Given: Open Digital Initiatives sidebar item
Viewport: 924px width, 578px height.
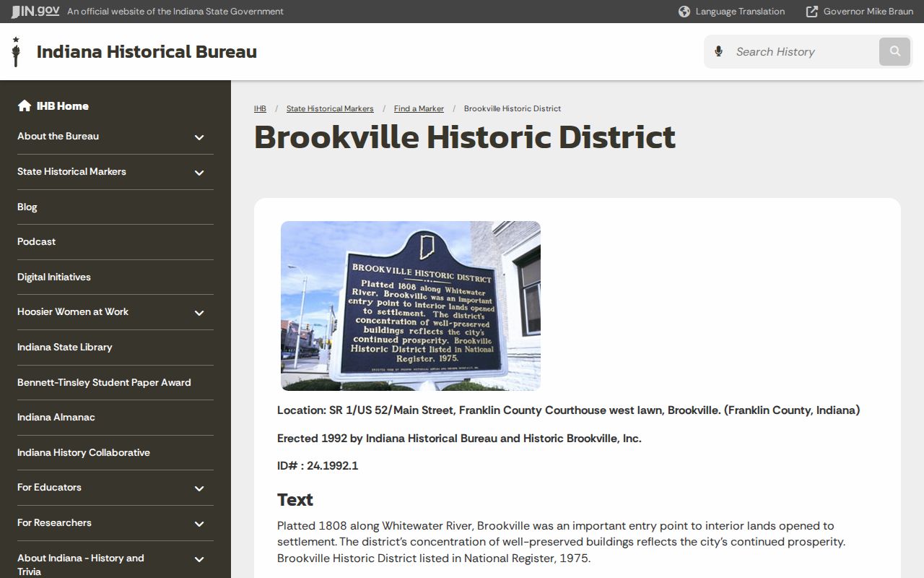Looking at the screenshot, I should point(54,277).
